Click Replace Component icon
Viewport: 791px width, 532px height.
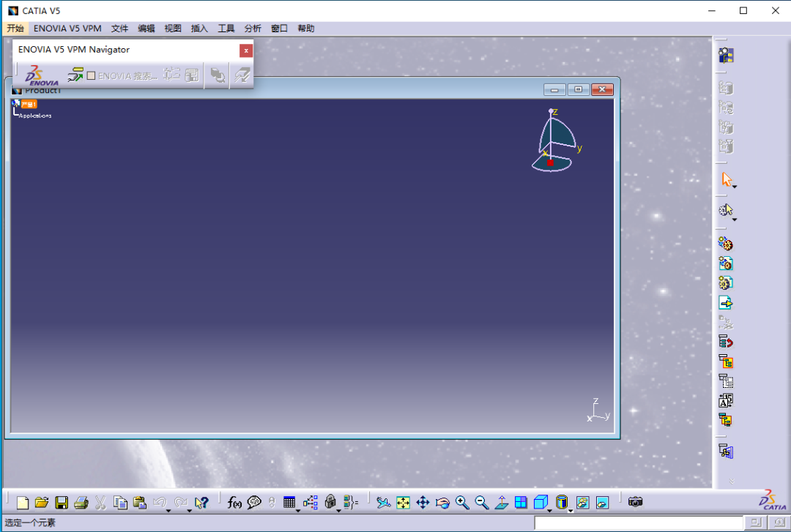click(726, 322)
